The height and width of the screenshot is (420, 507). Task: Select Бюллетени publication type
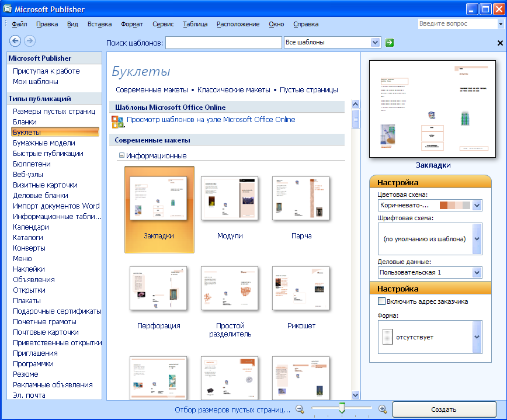32,164
